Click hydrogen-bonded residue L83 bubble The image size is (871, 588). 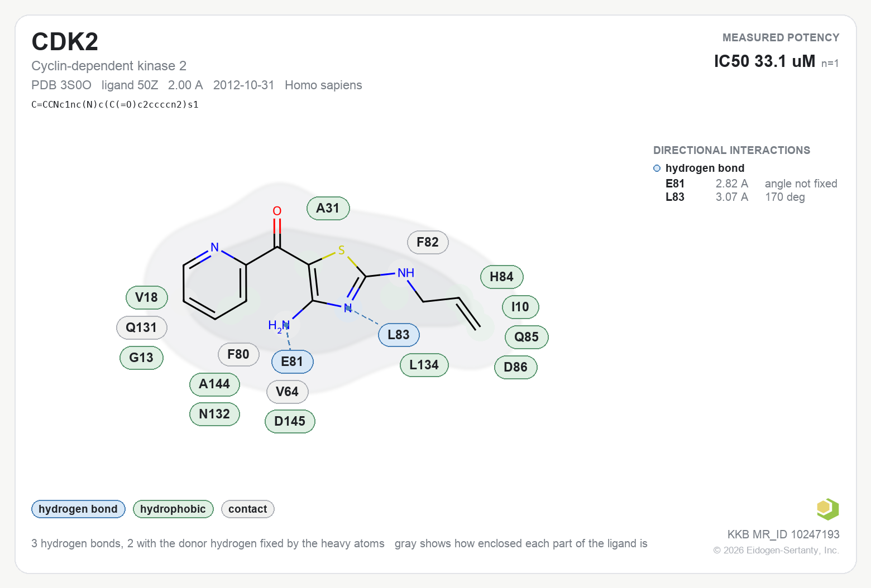pos(399,335)
